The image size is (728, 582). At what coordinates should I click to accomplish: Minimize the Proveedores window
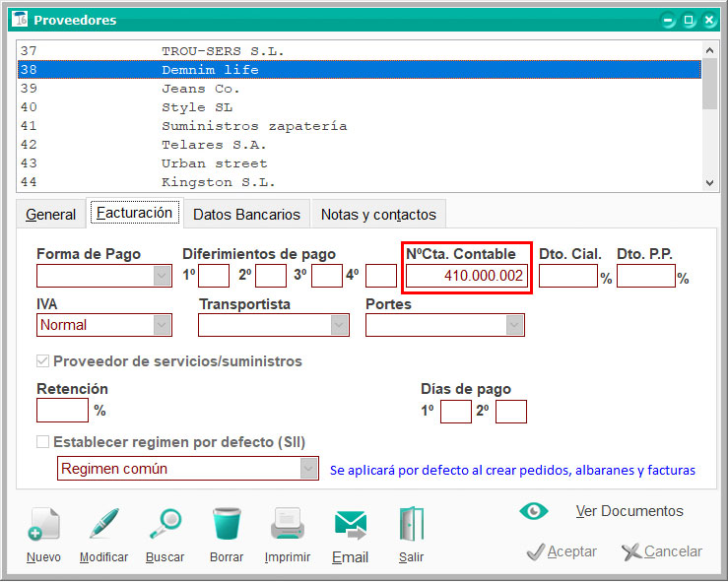668,20
